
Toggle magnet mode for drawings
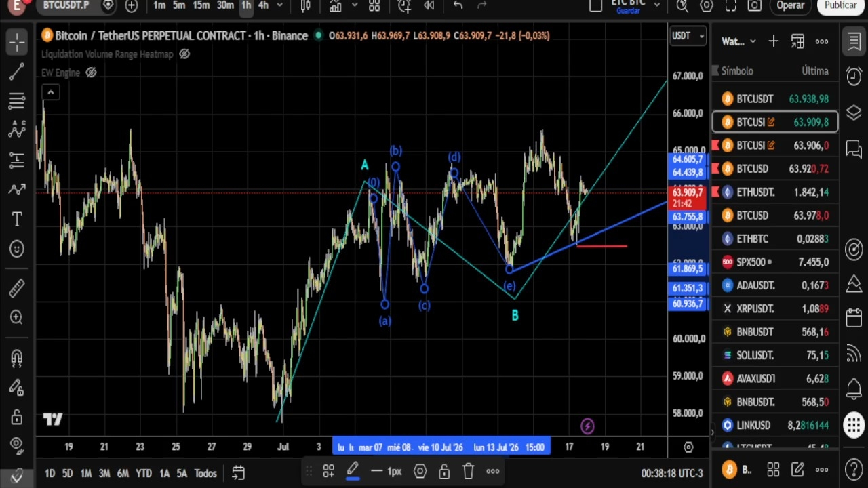click(17, 357)
